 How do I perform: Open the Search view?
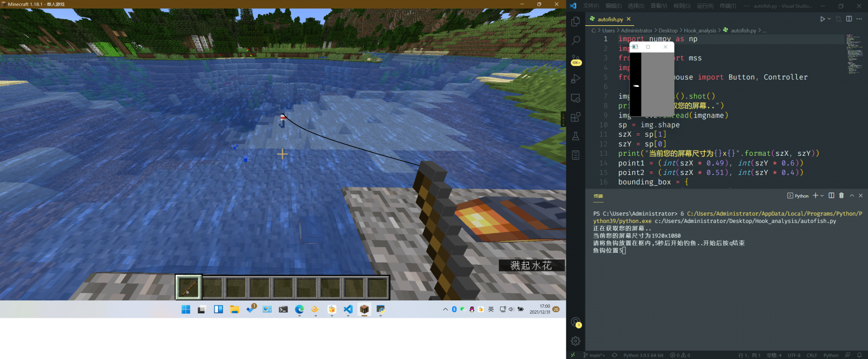tap(575, 40)
